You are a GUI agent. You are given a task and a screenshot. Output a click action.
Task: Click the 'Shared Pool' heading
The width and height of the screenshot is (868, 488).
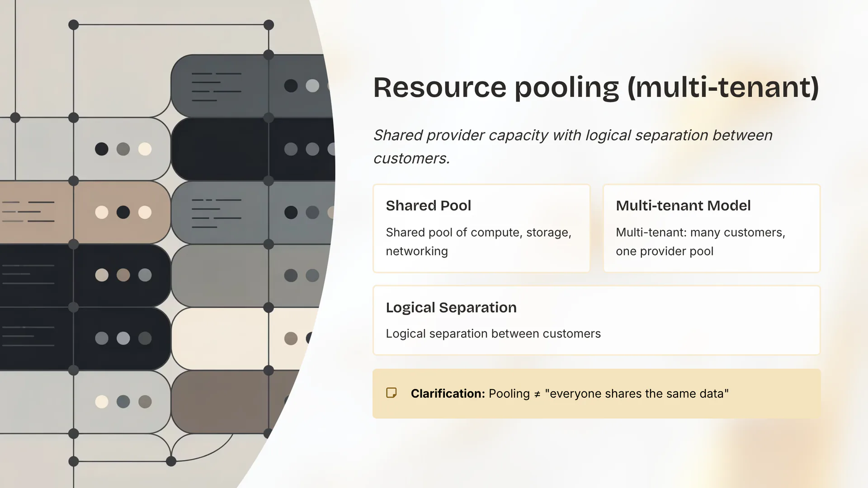coord(428,206)
